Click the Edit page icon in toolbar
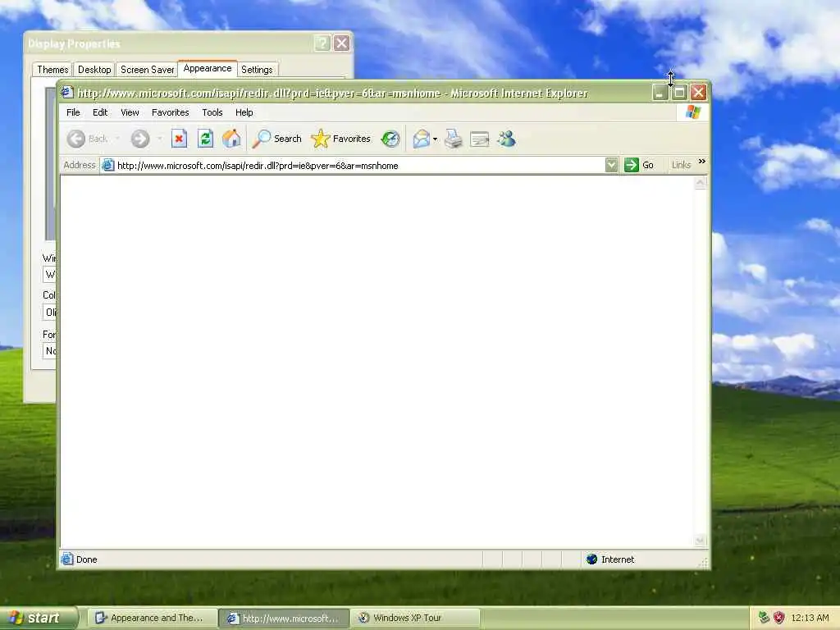The image size is (840, 630). pos(479,139)
